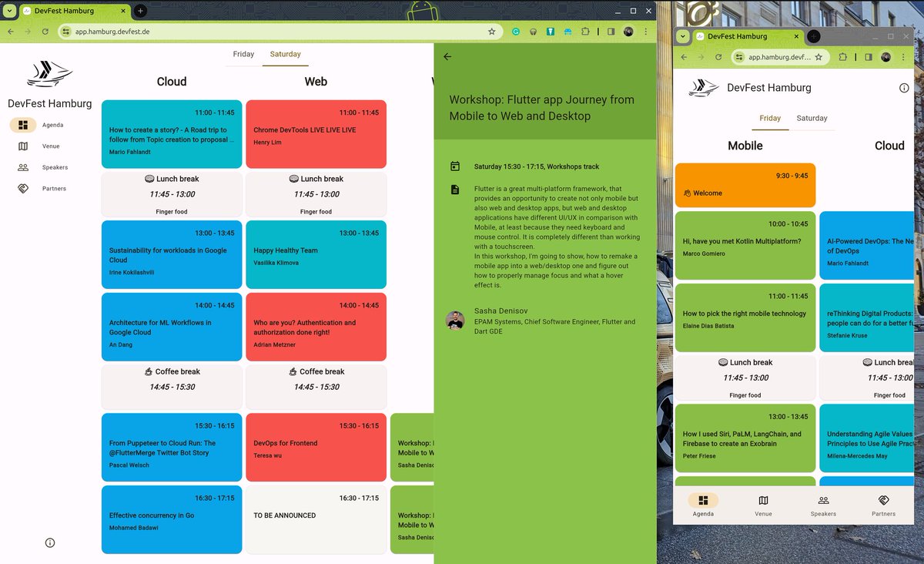Open the How to pick the right mobile technology session
The height and width of the screenshot is (564, 924).
[x=745, y=317]
